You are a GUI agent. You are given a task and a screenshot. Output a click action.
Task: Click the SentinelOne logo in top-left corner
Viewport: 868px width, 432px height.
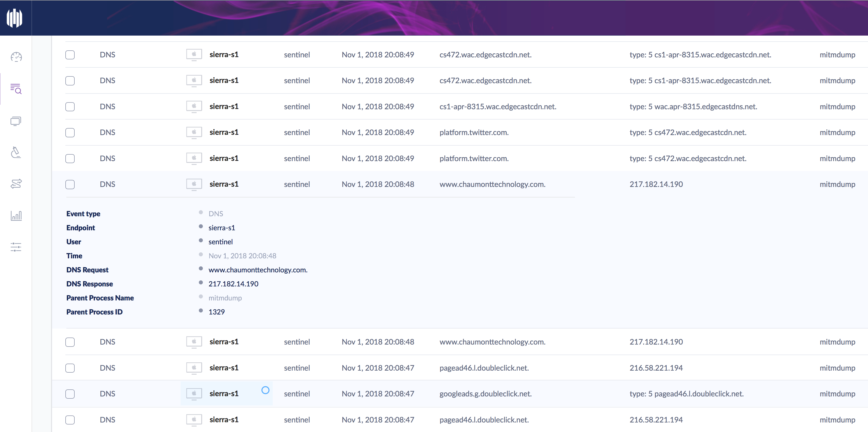click(15, 18)
